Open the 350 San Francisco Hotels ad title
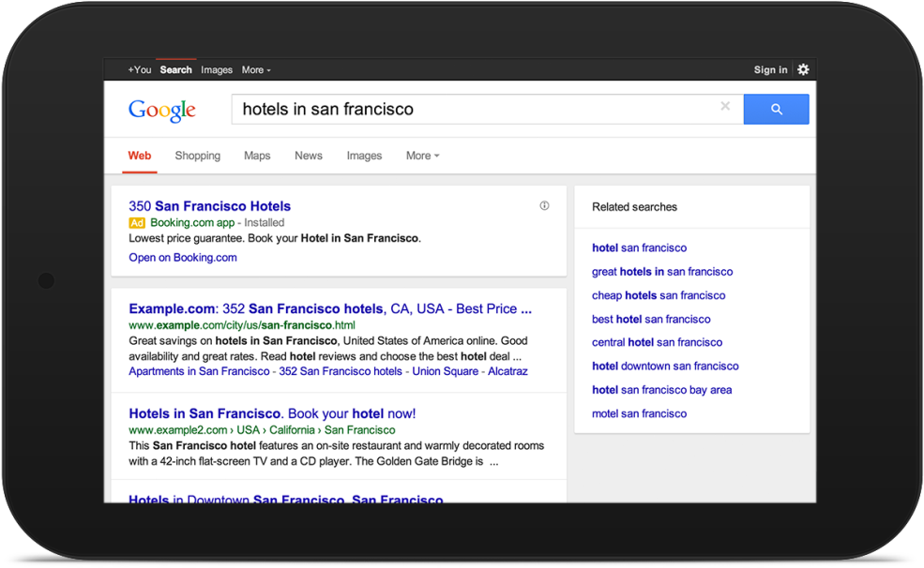The width and height of the screenshot is (924, 568). 210,206
